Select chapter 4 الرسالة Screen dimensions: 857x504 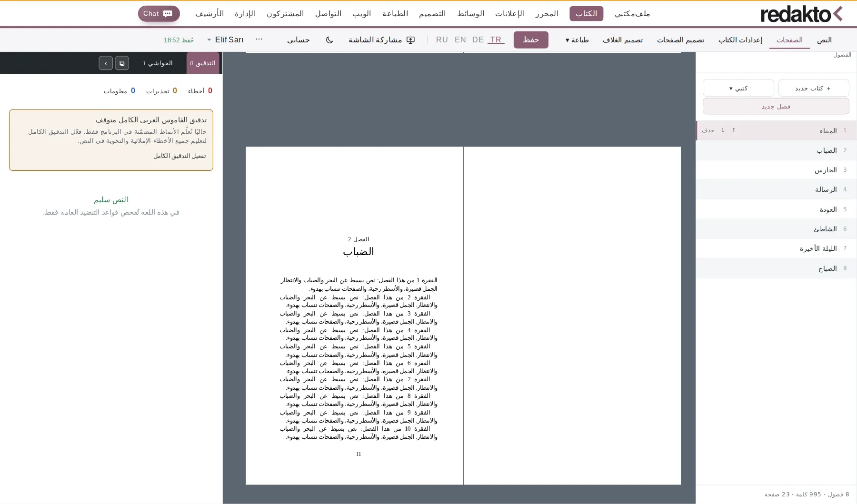[776, 189]
